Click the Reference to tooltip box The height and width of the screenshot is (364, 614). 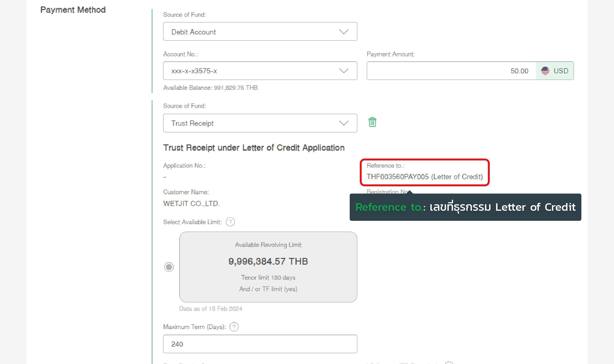pos(465,207)
